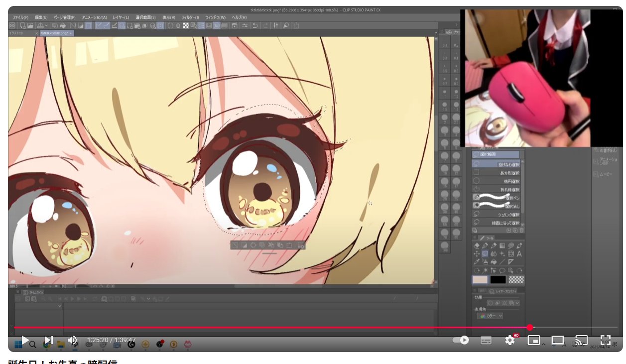Viewport: 626px width, 364px height.
Task: Click the red YouTube progress scrubber handle
Action: click(x=530, y=327)
